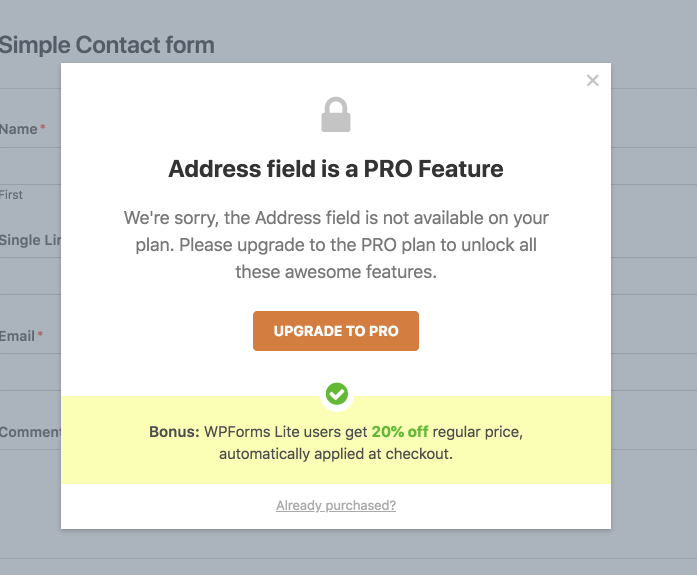The image size is (697, 575).
Task: Select the Comment field label
Action: click(x=30, y=432)
